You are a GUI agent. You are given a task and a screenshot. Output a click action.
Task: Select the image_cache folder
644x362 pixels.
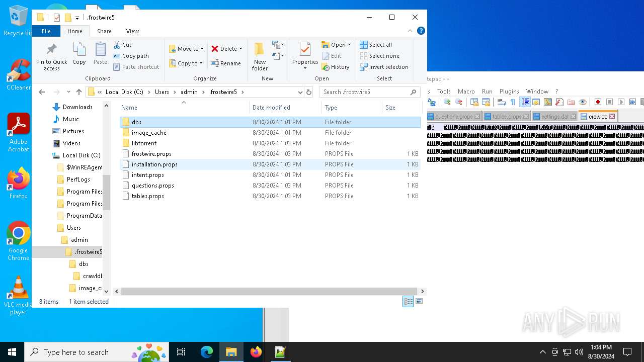pyautogui.click(x=270, y=133)
